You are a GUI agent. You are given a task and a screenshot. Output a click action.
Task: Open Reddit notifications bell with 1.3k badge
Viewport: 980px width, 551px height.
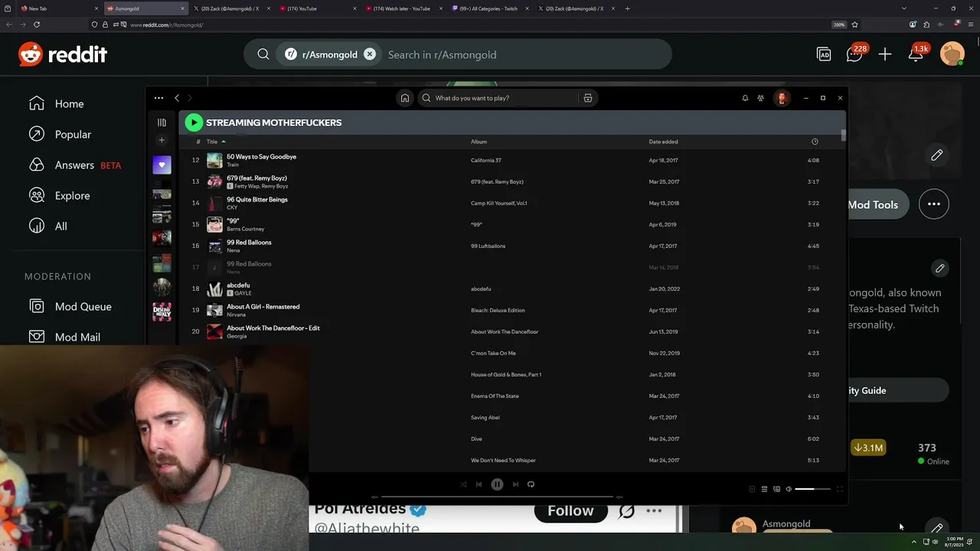[916, 54]
